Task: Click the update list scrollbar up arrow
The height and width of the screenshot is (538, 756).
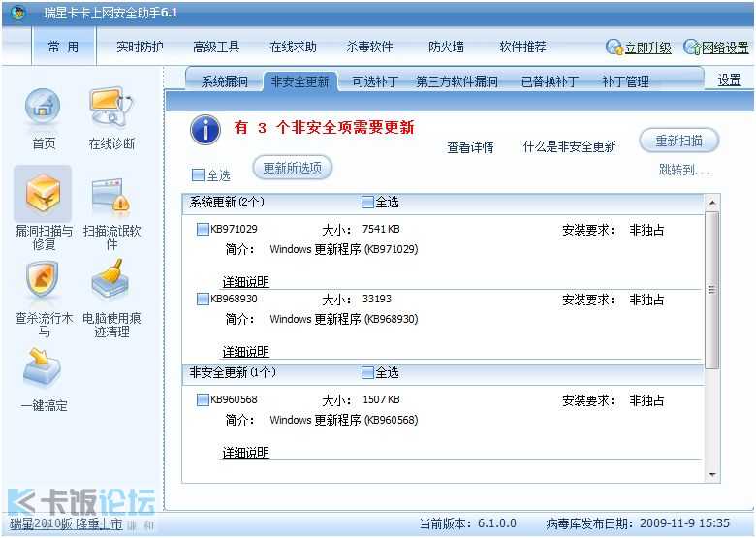Action: [712, 204]
